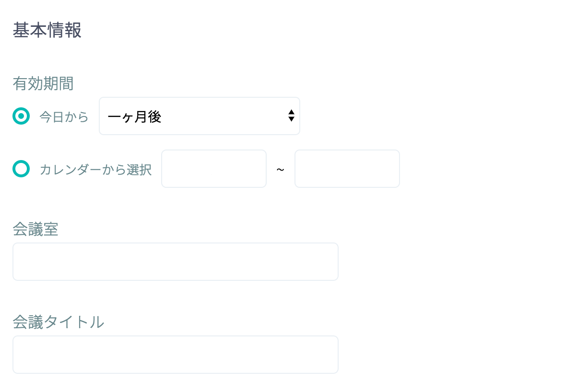The width and height of the screenshot is (565, 392).
Task: Click the tilde separator between date fields
Action: (281, 170)
